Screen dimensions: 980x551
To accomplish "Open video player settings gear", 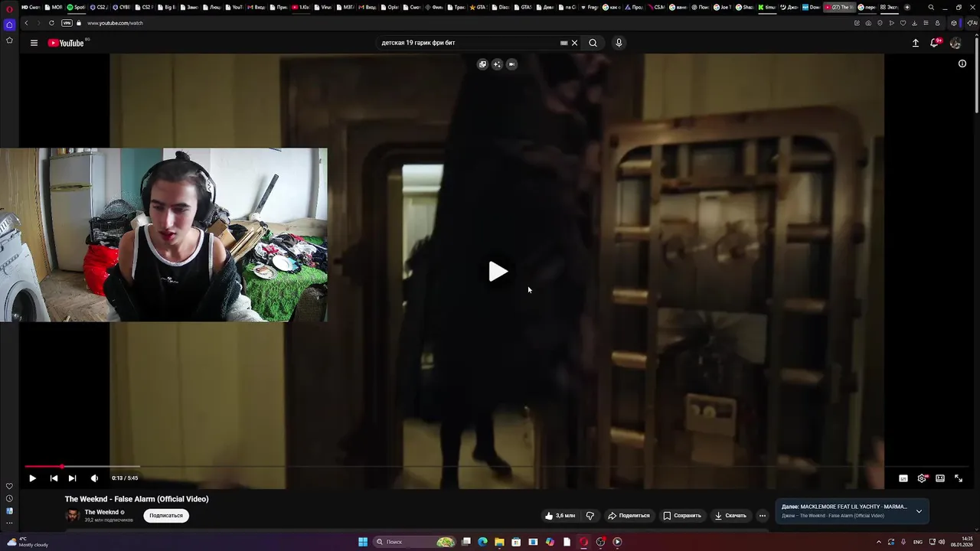I will pos(922,478).
